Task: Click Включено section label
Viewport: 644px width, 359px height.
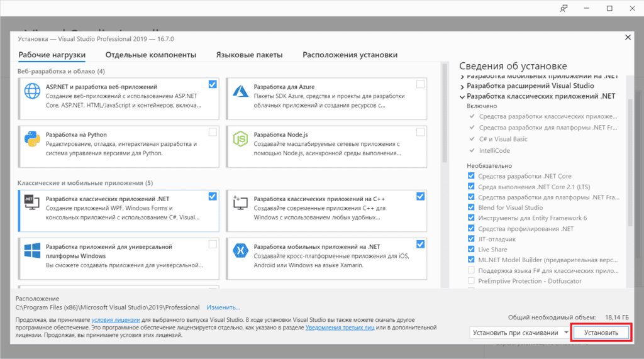Action: 482,106
